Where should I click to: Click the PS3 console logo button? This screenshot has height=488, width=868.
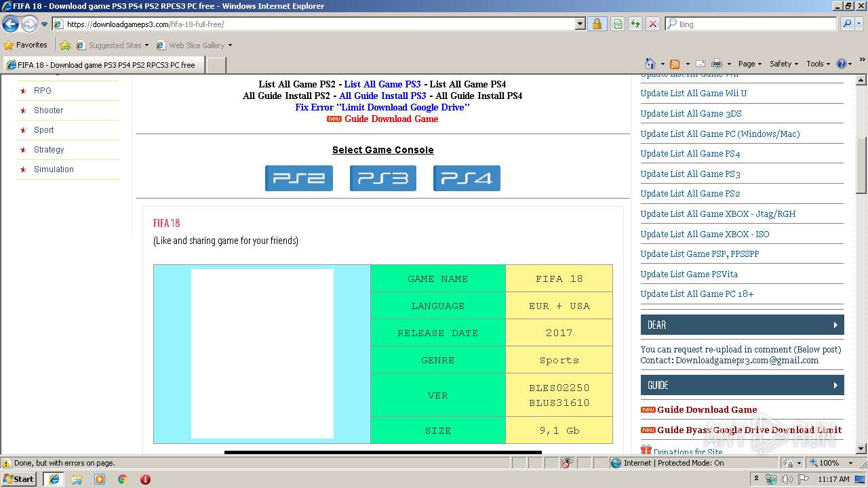pos(383,178)
